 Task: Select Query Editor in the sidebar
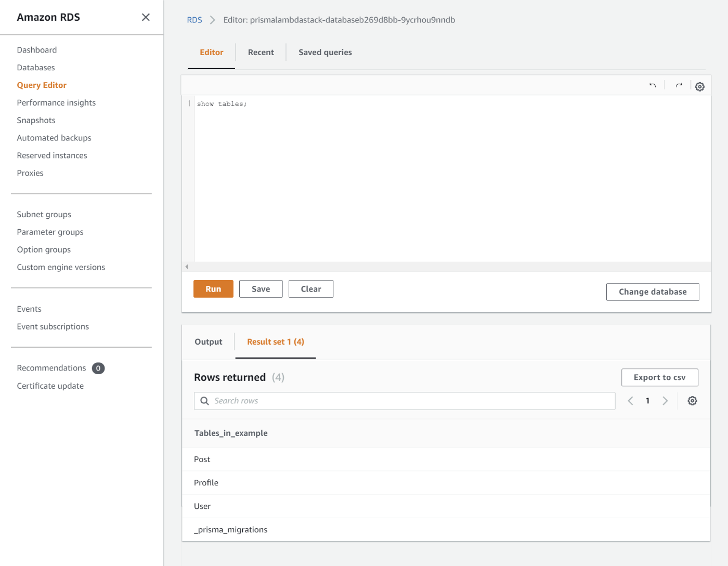pos(42,85)
